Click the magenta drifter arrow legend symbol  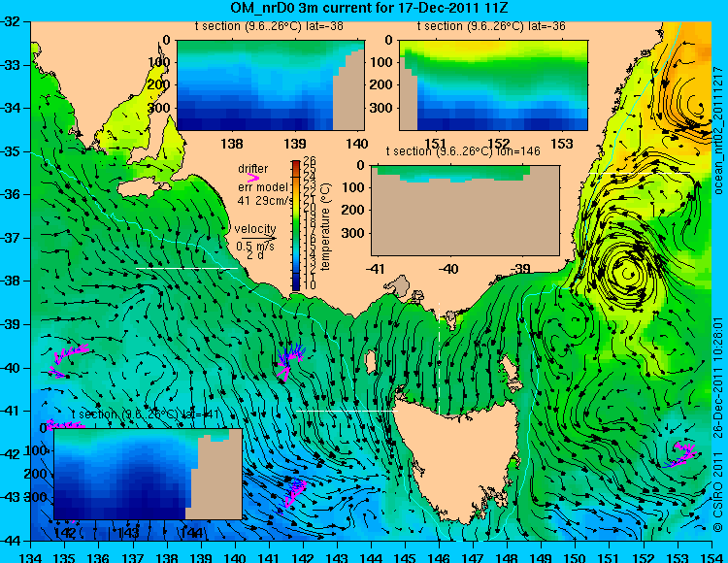pos(253,178)
